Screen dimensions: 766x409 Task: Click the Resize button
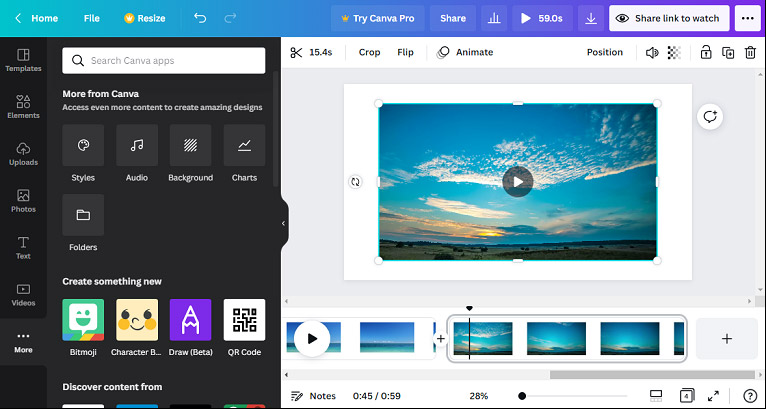pyautogui.click(x=145, y=18)
